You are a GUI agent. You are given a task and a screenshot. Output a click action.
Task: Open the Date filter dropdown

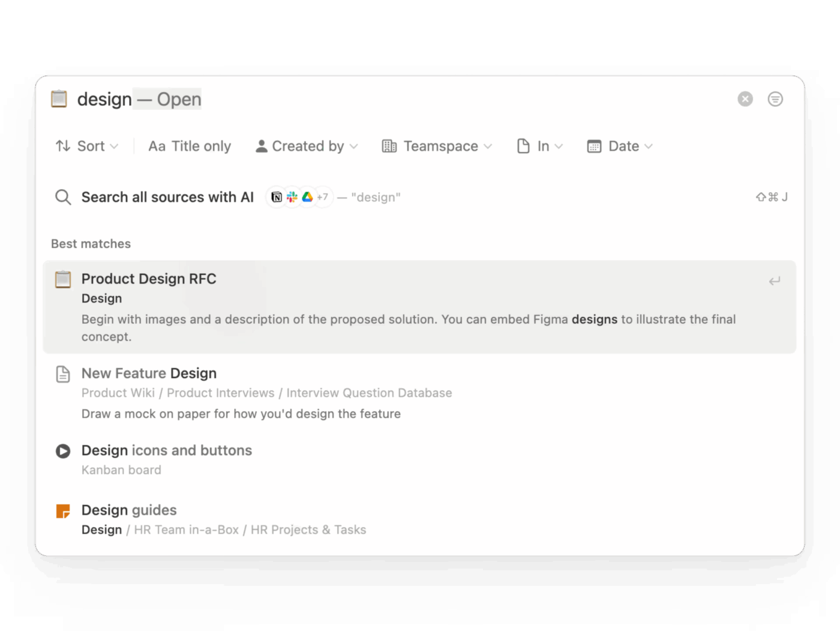pyautogui.click(x=620, y=146)
